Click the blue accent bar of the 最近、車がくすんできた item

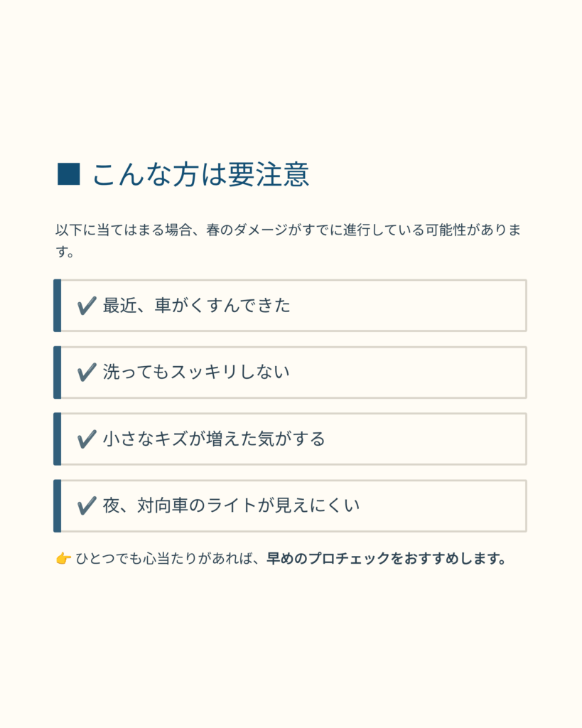point(57,306)
